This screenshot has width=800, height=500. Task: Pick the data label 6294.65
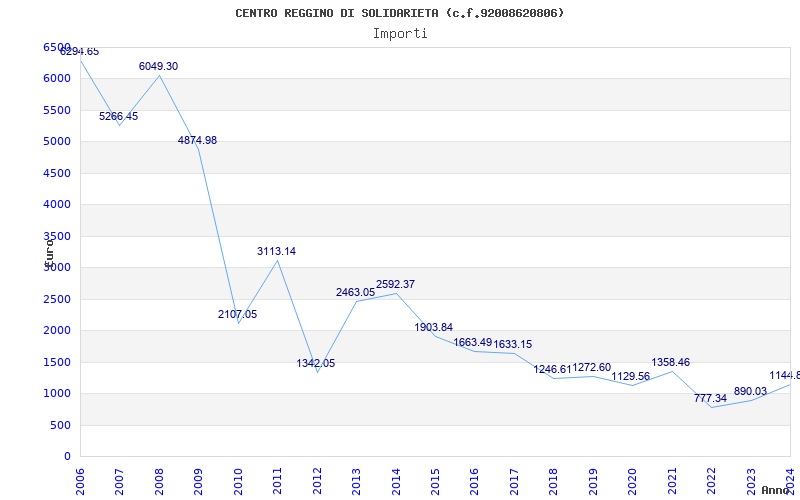coord(80,52)
